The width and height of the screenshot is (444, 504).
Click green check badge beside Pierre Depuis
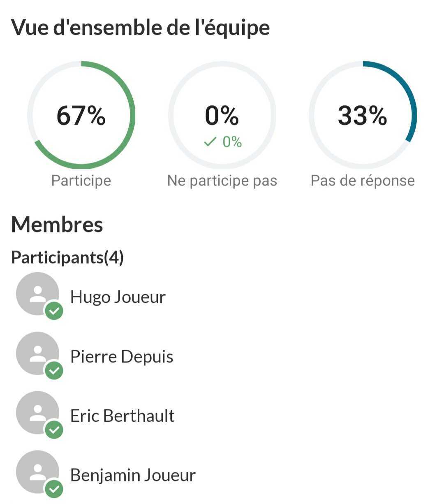click(x=54, y=371)
